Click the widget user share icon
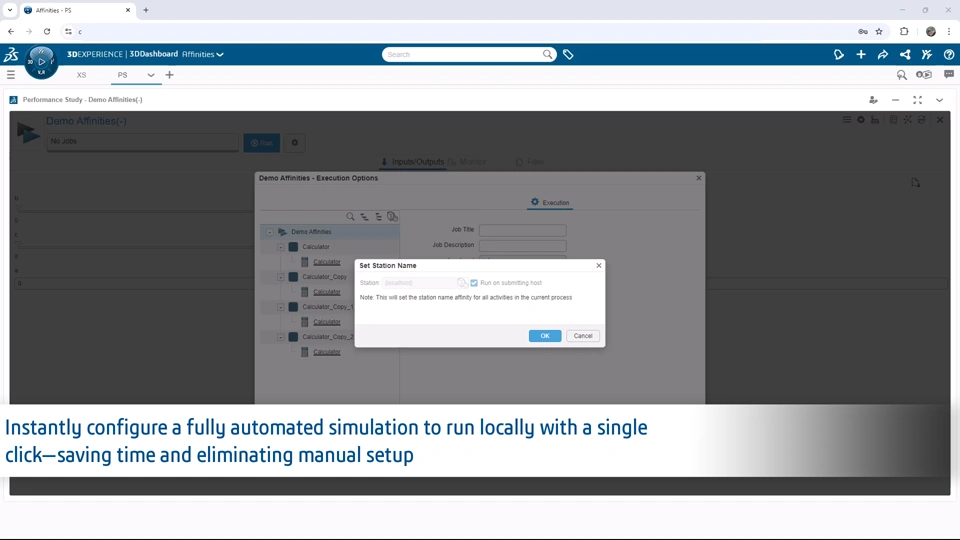The image size is (960, 540). tap(873, 100)
